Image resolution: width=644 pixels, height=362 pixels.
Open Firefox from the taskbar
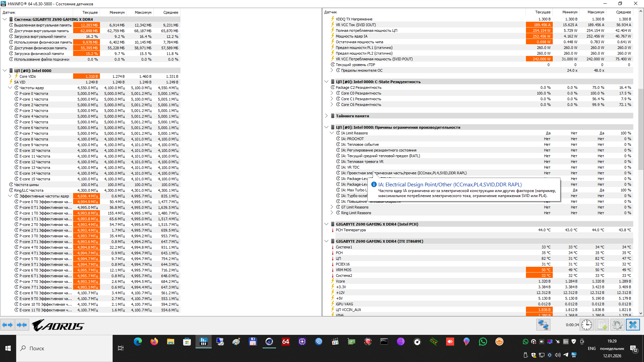[x=154, y=342]
